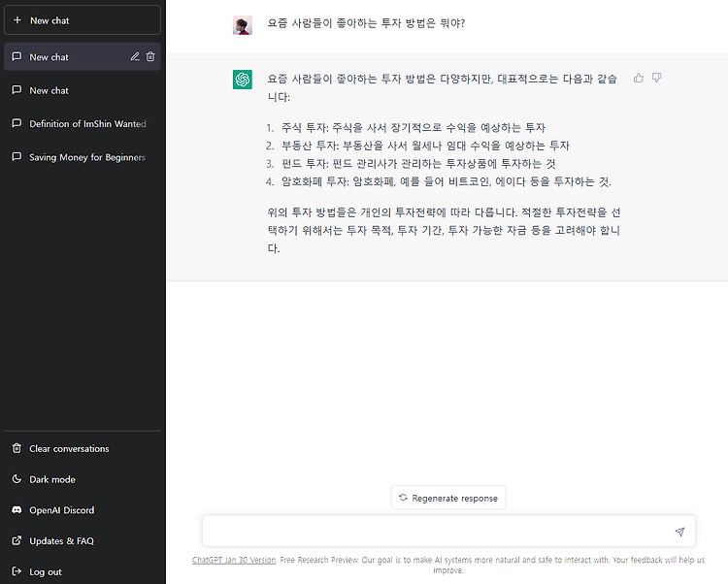Screen dimensions: 728x584
Task: Give thumbs up to the response
Action: 639,78
